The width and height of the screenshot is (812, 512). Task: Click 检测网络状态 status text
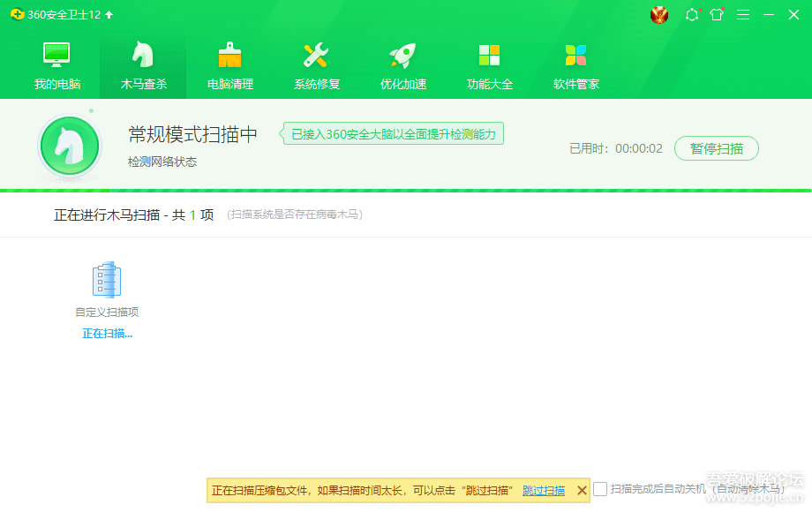162,162
